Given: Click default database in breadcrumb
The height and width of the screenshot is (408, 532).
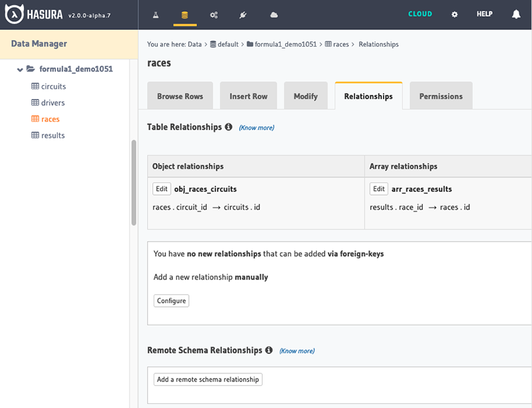Looking at the screenshot, I should point(228,44).
